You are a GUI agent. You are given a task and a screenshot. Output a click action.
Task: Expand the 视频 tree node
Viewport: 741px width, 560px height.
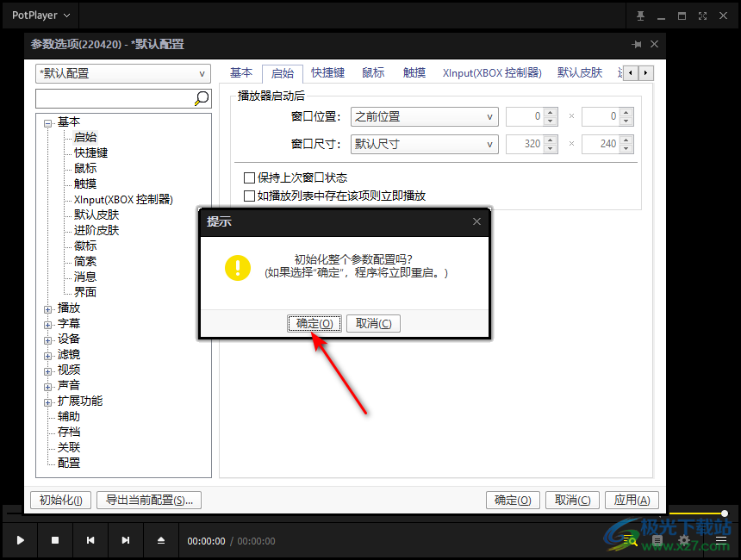[x=47, y=371]
